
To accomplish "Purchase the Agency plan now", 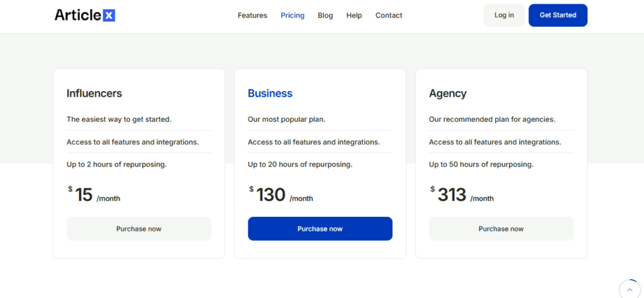I will (x=501, y=229).
